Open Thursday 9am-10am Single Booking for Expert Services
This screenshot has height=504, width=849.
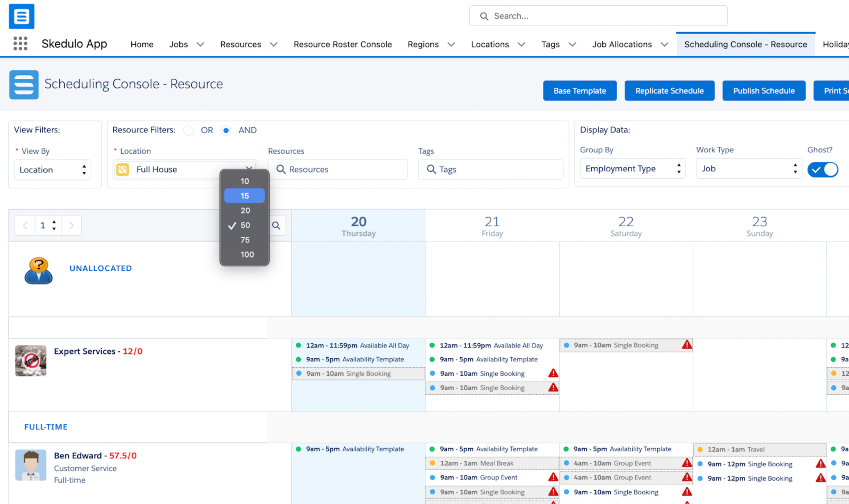click(x=358, y=373)
